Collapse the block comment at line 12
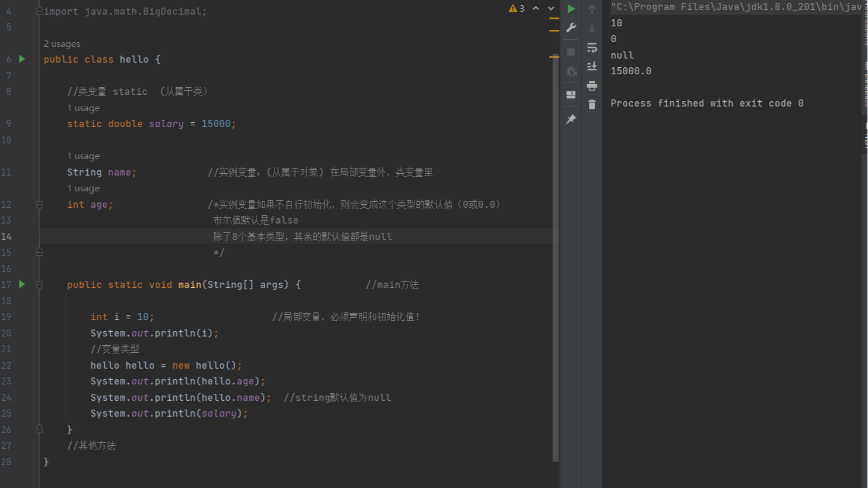The height and width of the screenshot is (488, 868). click(39, 205)
